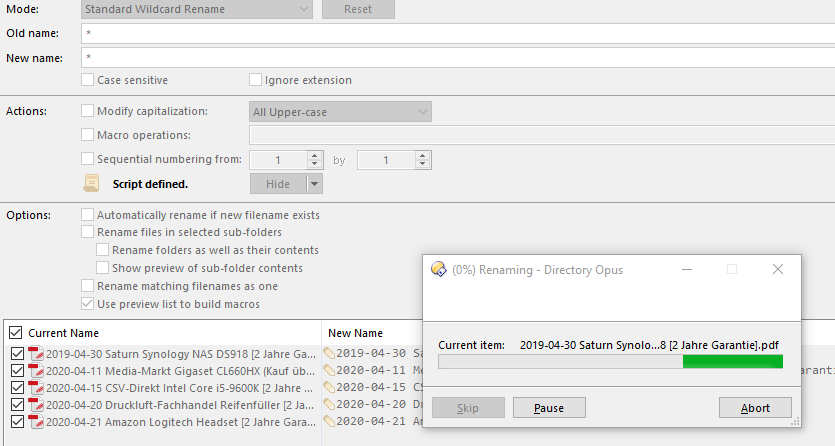
Task: Click the pencil icon beside new name 2020-04-15
Action: pyautogui.click(x=329, y=387)
